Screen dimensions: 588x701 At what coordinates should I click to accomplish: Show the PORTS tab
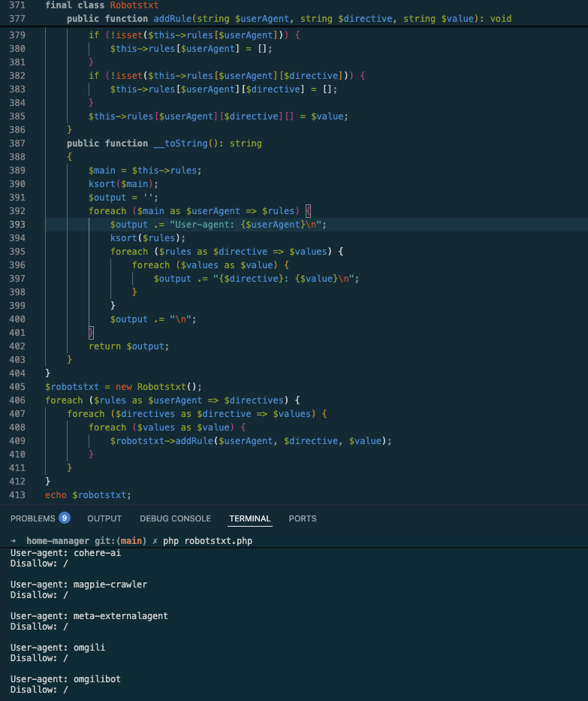coord(303,518)
